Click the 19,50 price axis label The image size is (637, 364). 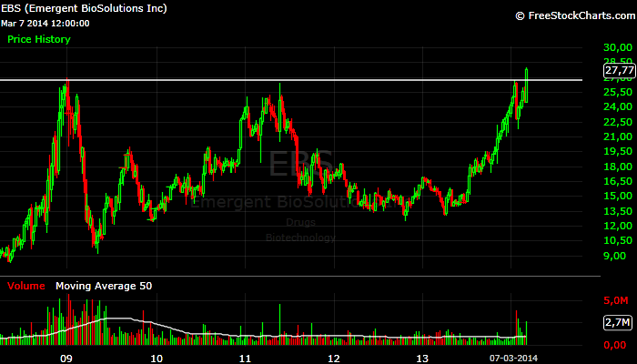[618, 152]
